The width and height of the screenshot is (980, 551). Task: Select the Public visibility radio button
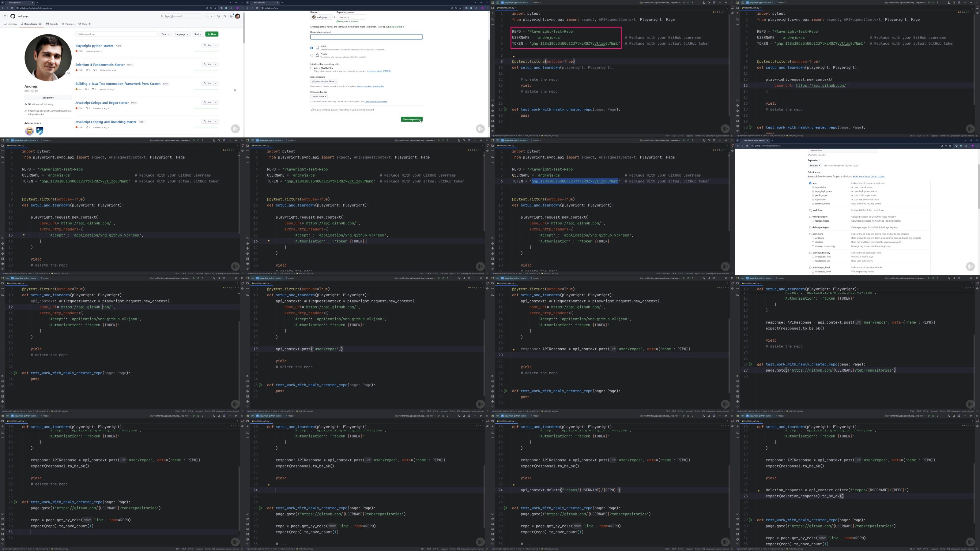click(x=311, y=48)
